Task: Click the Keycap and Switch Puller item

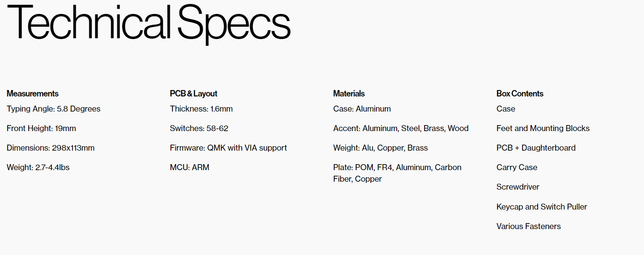Action: pyautogui.click(x=542, y=207)
